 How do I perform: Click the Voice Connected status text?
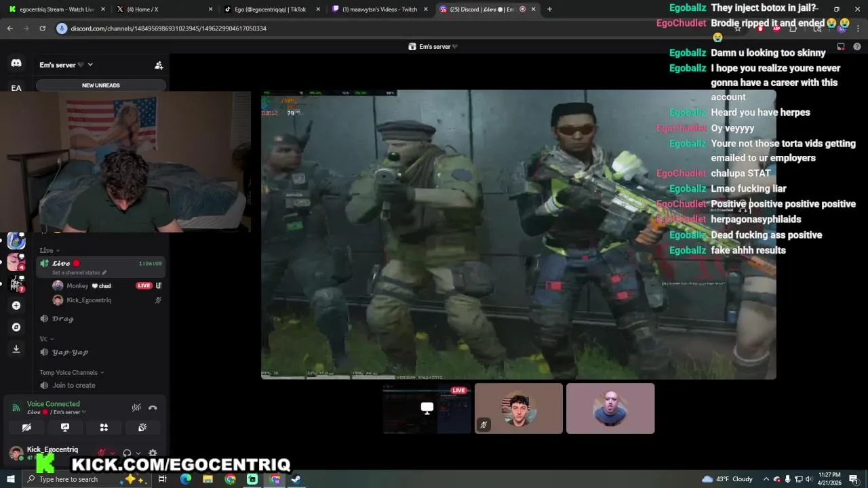[x=54, y=404]
